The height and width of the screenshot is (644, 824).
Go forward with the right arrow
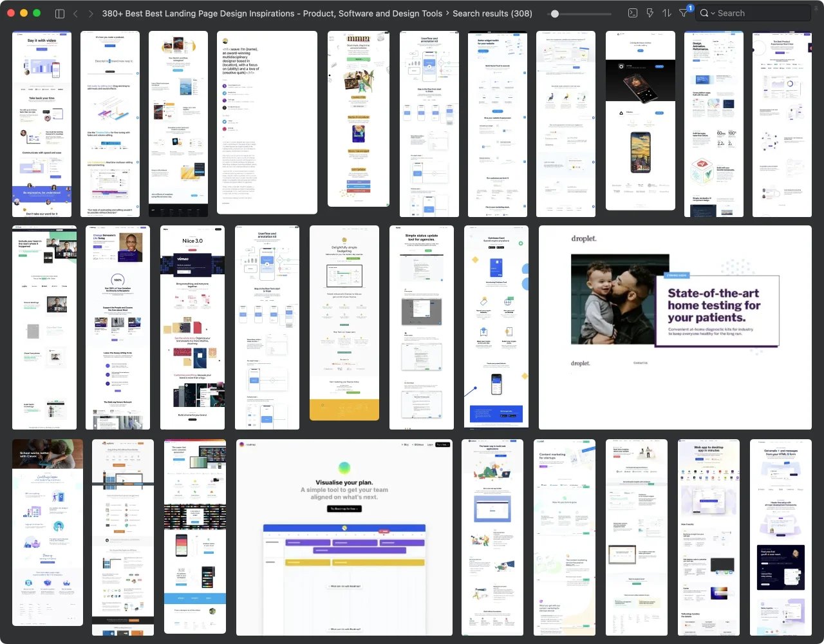[90, 14]
